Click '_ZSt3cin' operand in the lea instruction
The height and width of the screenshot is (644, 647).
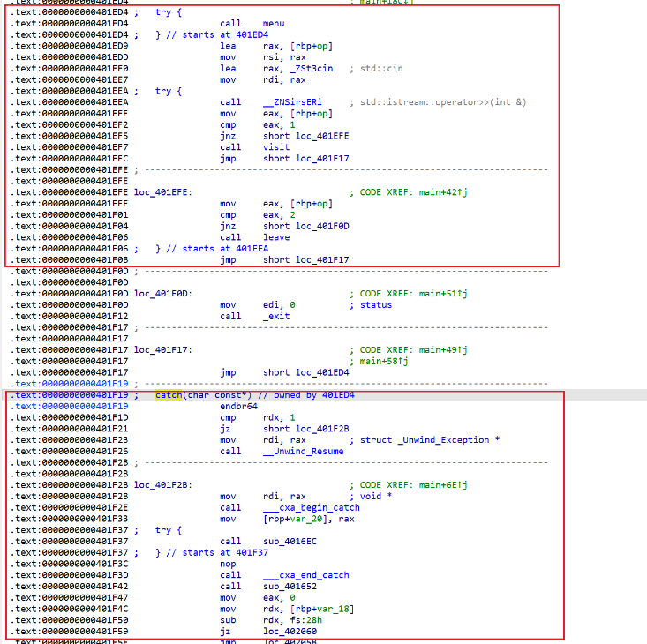coord(312,69)
